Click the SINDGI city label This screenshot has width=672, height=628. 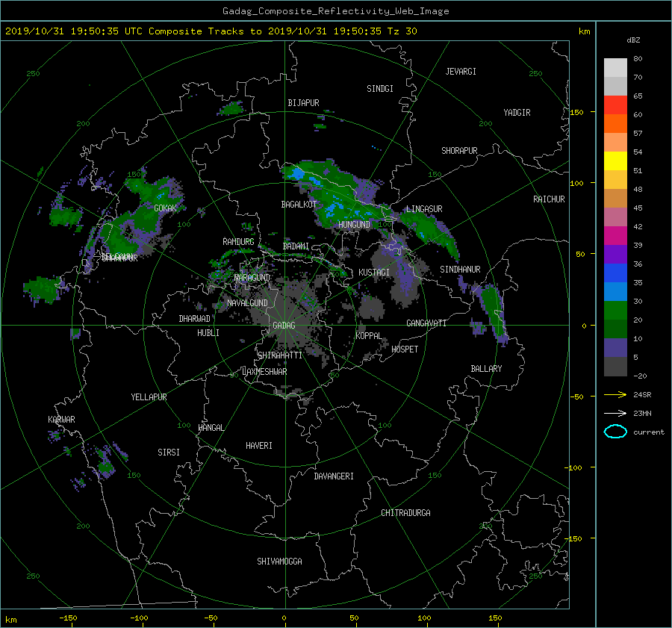380,89
